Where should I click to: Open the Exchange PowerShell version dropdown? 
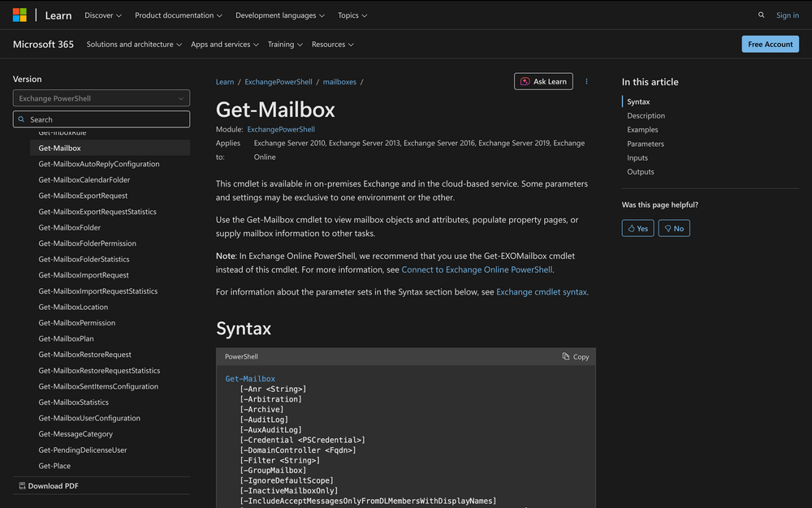(x=101, y=98)
